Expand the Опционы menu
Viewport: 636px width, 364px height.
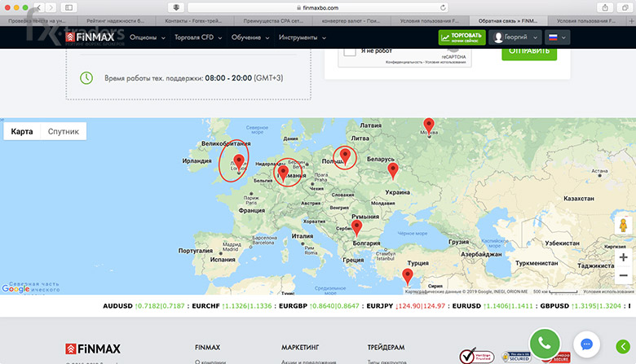point(148,37)
